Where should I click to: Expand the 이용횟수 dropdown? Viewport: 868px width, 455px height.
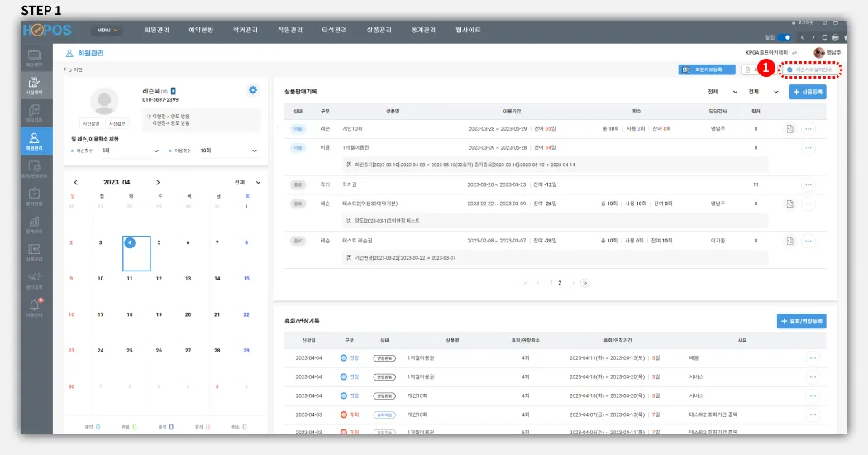[231, 151]
